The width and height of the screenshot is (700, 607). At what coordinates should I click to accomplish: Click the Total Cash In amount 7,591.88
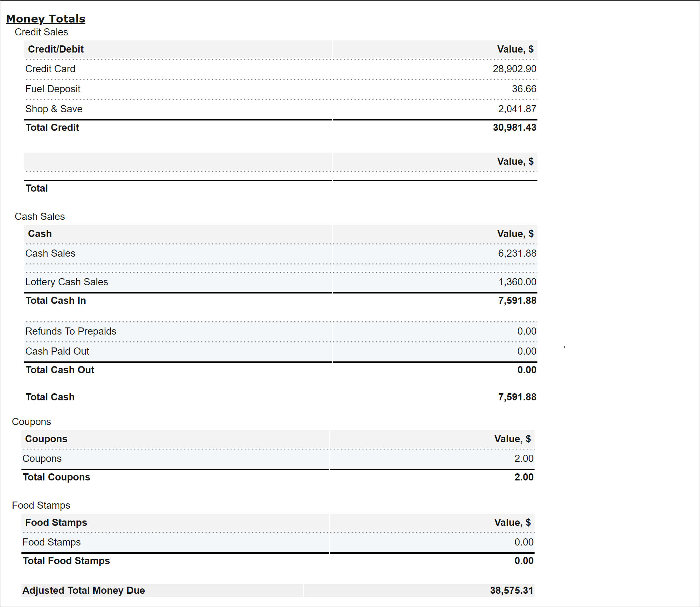[517, 301]
